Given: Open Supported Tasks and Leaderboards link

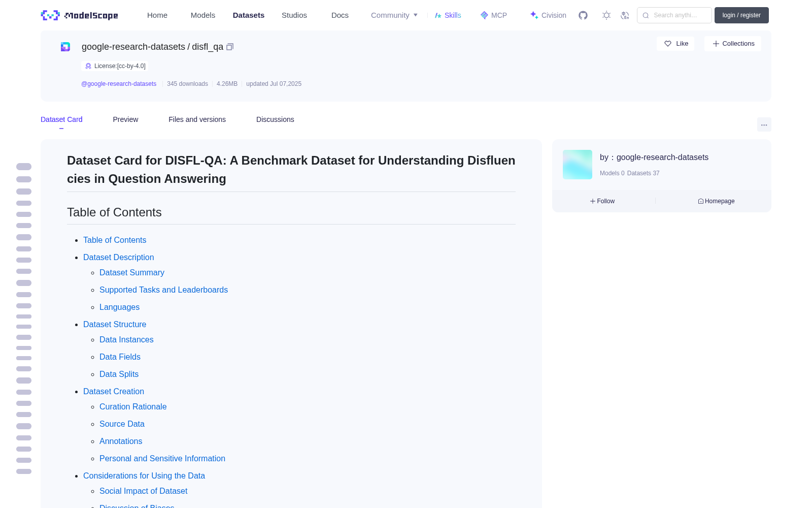Looking at the screenshot, I should (x=163, y=290).
